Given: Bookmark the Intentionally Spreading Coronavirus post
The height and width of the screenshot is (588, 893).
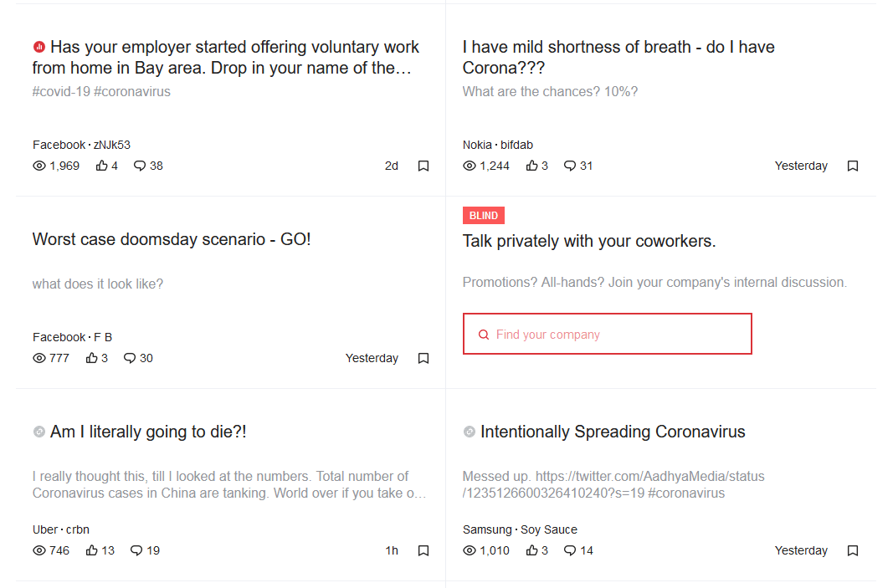Looking at the screenshot, I should point(853,550).
